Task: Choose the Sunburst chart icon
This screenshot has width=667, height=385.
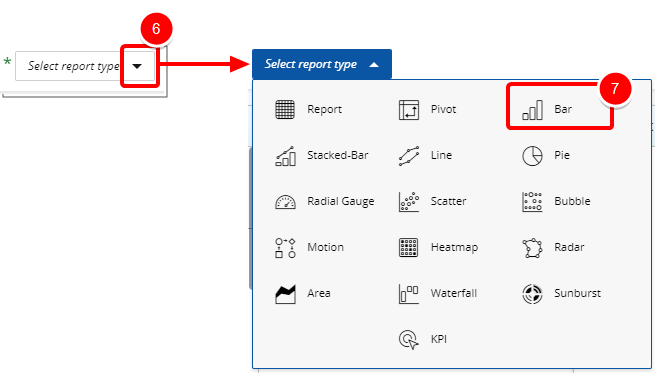Action: [532, 294]
